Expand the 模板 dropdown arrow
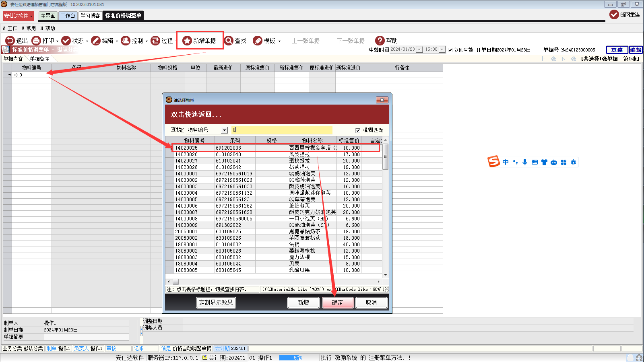Screen dimensions: 644x362 coord(279,41)
